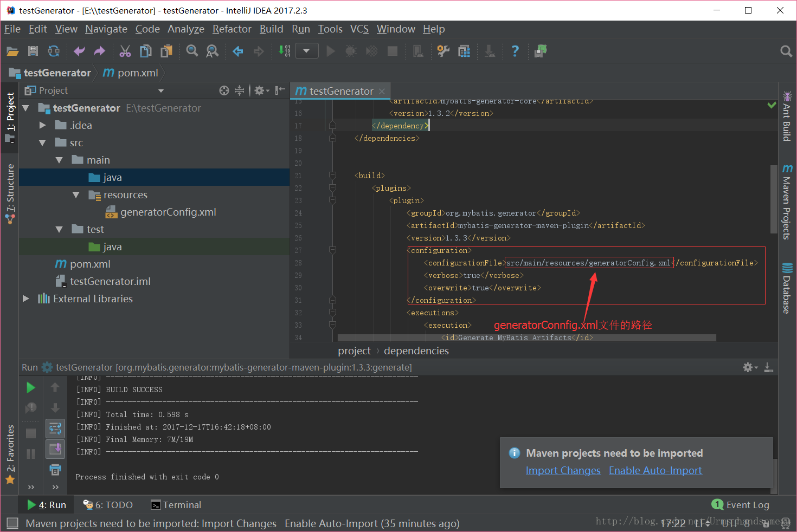Click the Find magnifier toolbar icon

pos(192,51)
